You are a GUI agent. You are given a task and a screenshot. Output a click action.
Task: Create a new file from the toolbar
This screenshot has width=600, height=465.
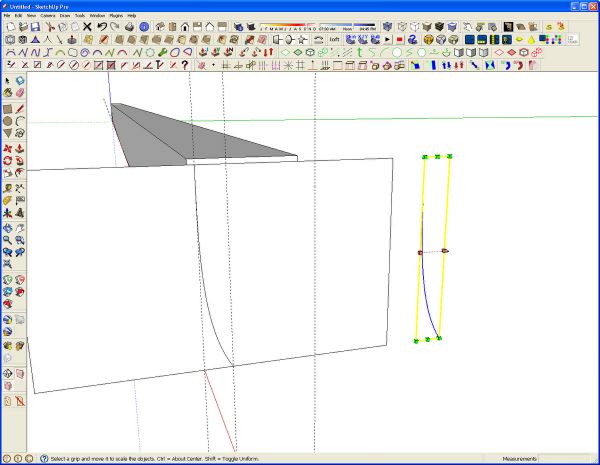11,27
